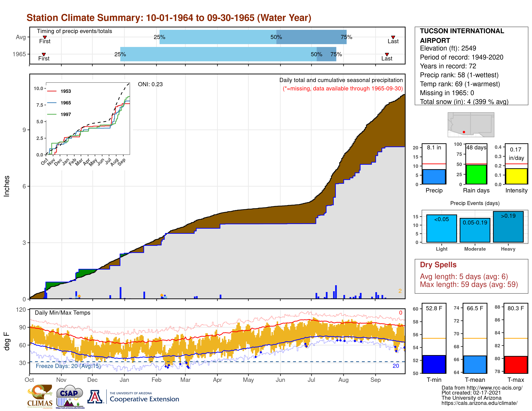Click the light blue T-mean bar
The height and width of the screenshot is (411, 532).
[475, 364]
